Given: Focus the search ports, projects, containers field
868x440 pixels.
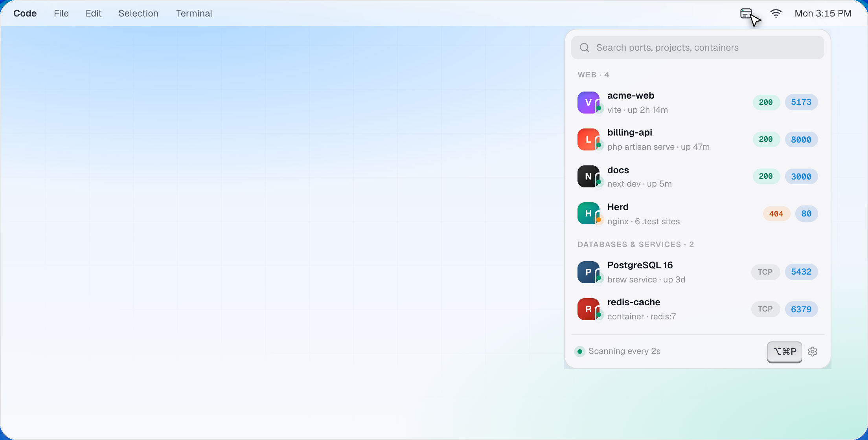Looking at the screenshot, I should [x=697, y=48].
